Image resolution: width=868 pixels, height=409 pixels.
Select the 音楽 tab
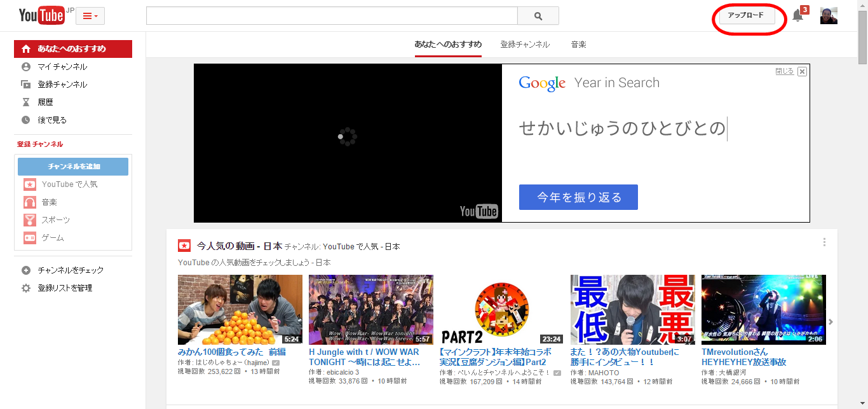click(578, 45)
